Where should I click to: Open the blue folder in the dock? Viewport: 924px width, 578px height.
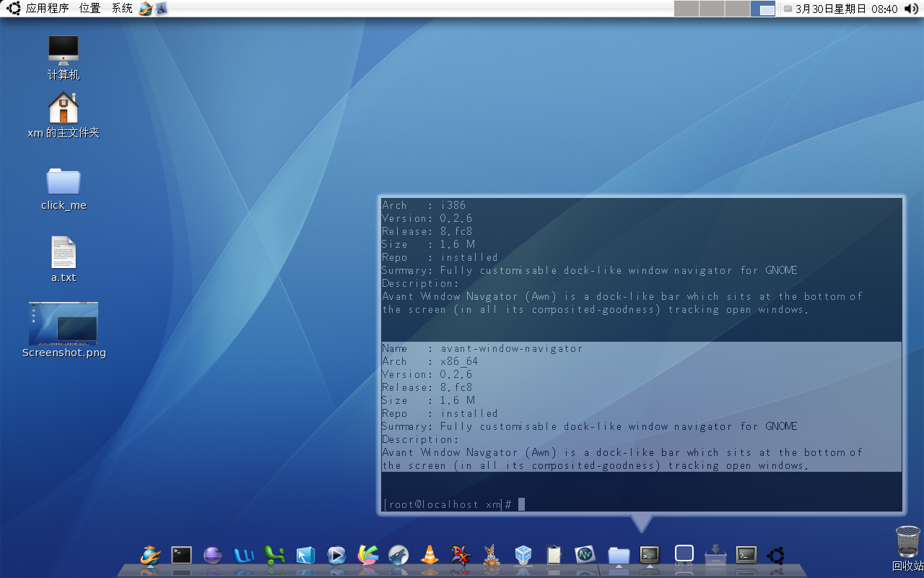[x=619, y=555]
